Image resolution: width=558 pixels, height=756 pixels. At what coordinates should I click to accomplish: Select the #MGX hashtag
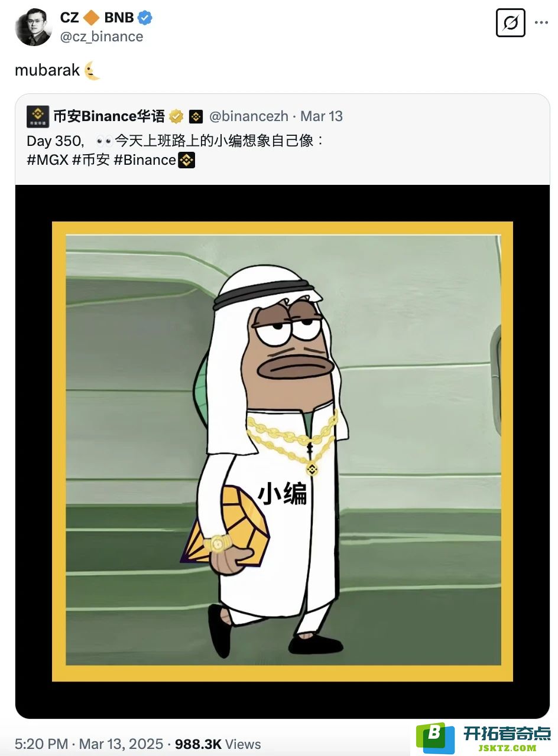point(47,160)
